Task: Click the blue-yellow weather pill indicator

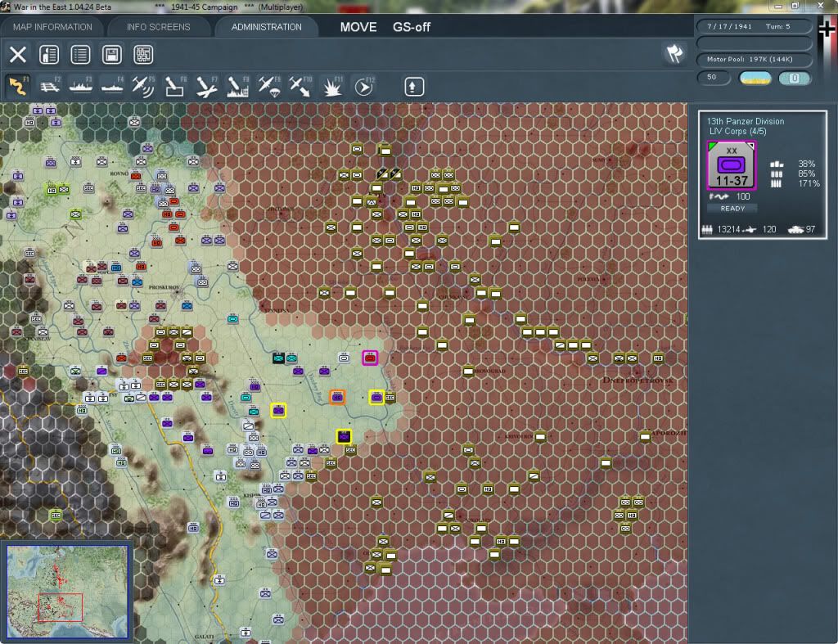Action: click(755, 78)
